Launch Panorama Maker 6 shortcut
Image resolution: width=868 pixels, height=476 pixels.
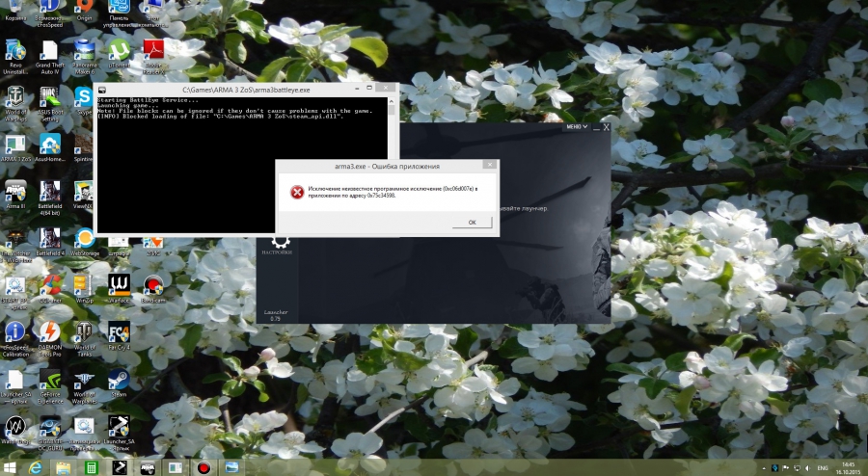click(x=84, y=58)
